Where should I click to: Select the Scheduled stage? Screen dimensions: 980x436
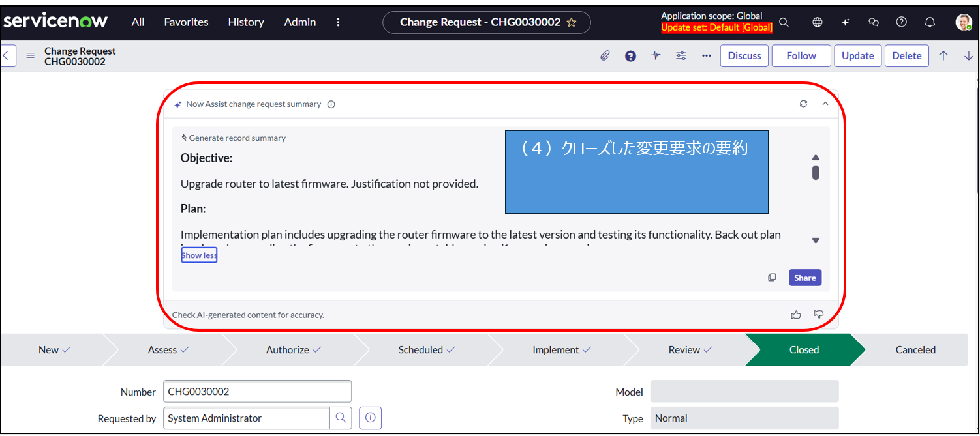click(427, 350)
